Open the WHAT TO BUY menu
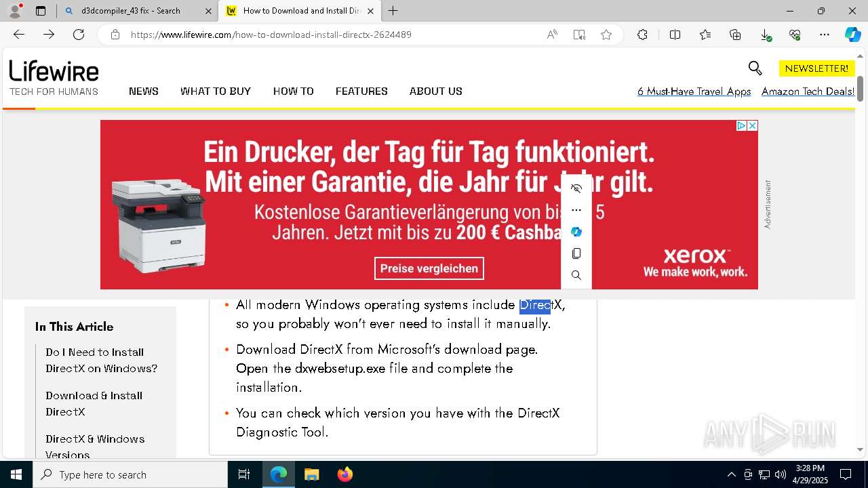This screenshot has height=488, width=868. [216, 91]
